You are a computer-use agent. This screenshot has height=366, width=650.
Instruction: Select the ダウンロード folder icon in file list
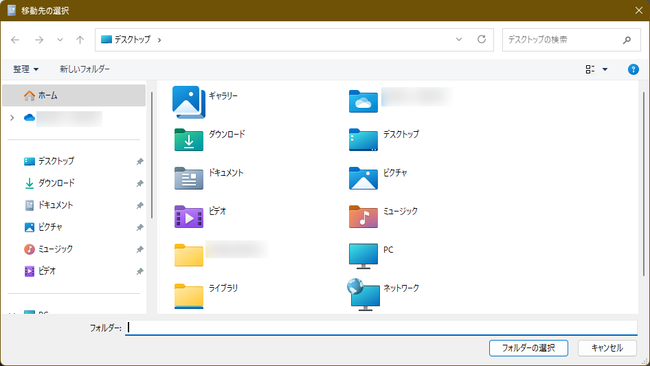coord(189,140)
